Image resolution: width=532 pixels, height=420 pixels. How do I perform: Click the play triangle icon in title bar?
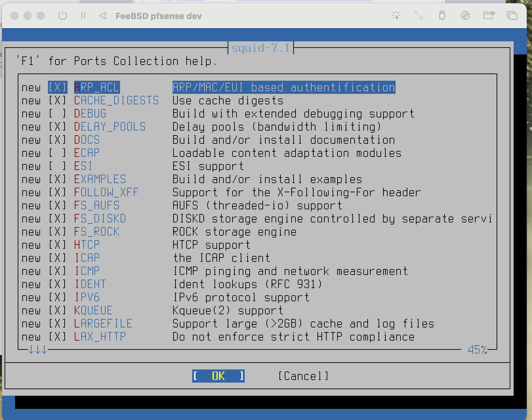click(103, 15)
